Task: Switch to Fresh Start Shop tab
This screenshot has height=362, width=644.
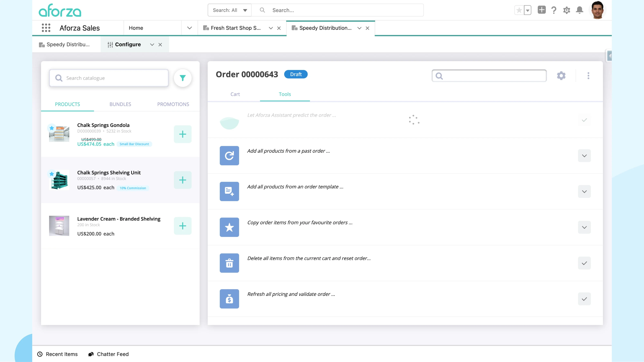Action: 236,28
